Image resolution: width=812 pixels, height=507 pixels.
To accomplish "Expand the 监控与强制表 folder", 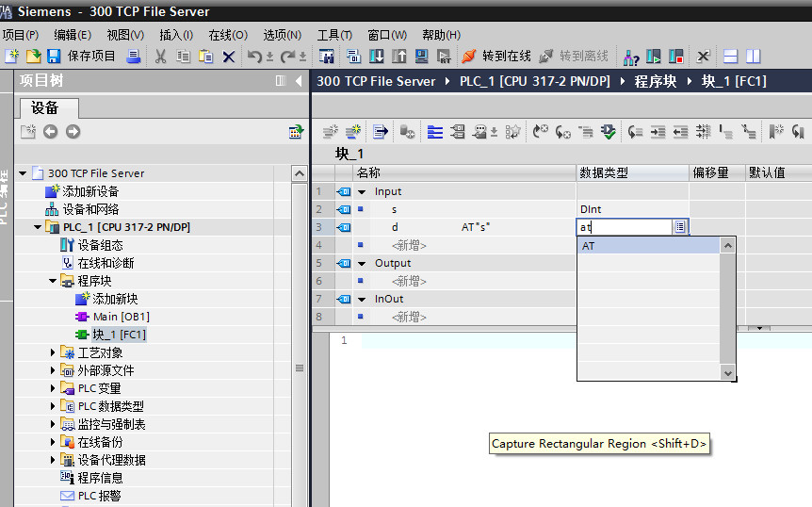I will coord(53,424).
